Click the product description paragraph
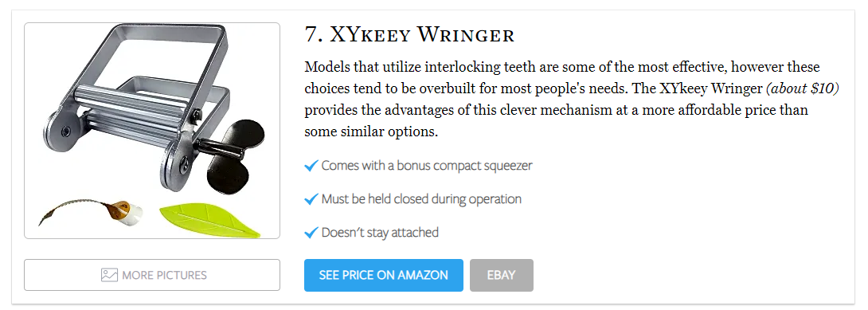868x310 pixels. 572,100
